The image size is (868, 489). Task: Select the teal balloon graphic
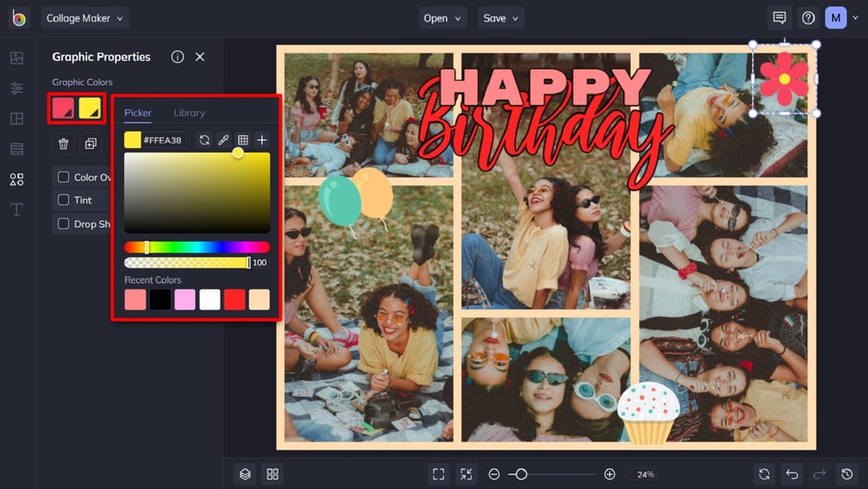339,202
